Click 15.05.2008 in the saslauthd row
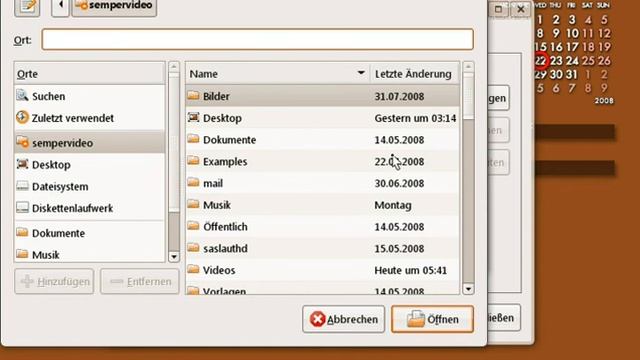The height and width of the screenshot is (360, 640). tap(399, 249)
